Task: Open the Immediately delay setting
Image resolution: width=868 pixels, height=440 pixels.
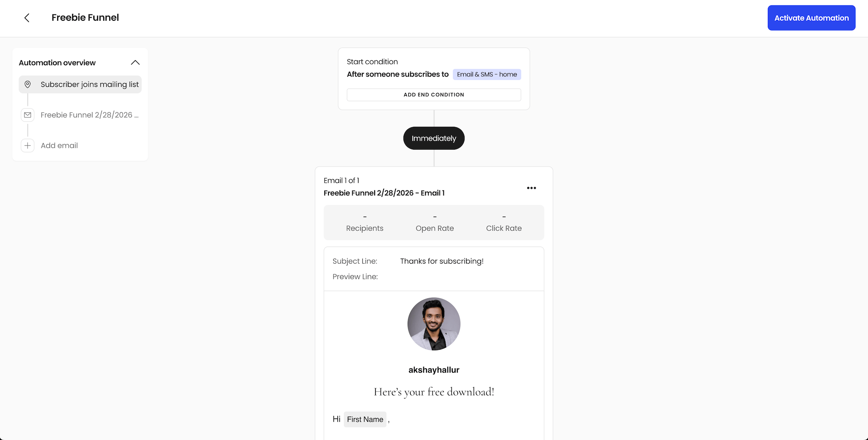Action: pos(434,138)
